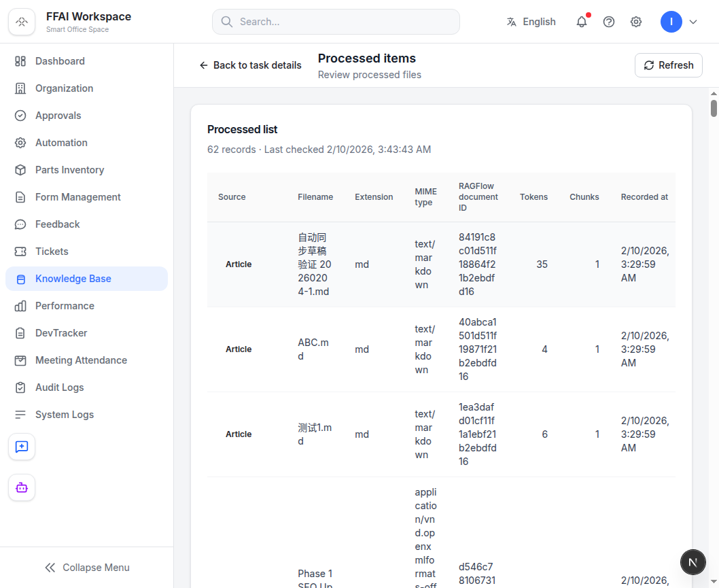Viewport: 719px width, 588px height.
Task: Open the new chat message icon button
Action: (x=22, y=447)
